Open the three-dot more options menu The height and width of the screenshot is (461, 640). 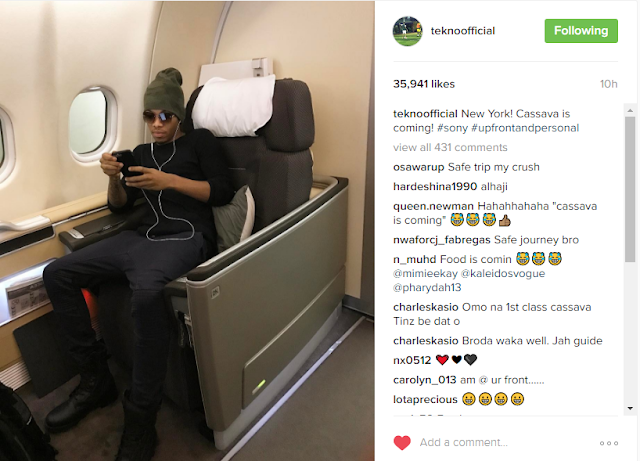609,443
